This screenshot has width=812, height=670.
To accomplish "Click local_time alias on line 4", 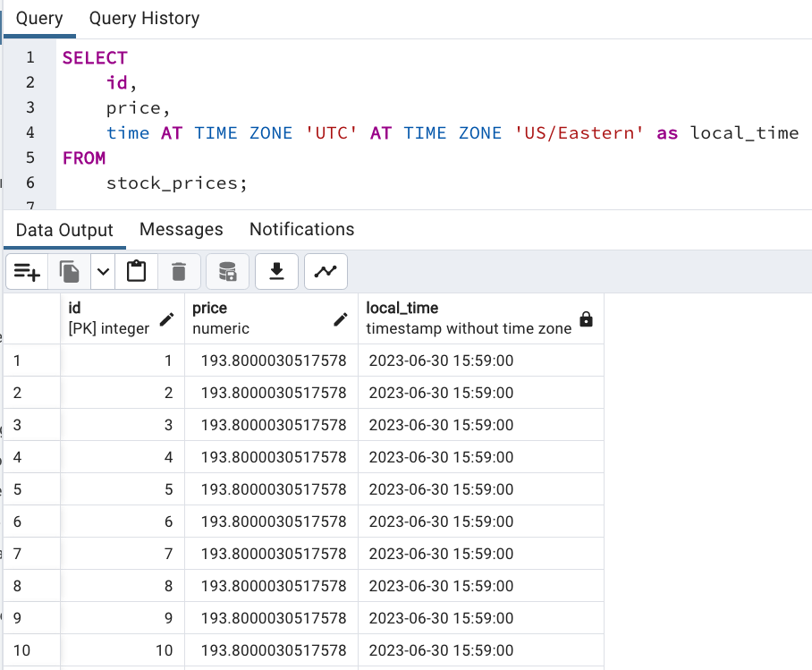I will pos(744,133).
